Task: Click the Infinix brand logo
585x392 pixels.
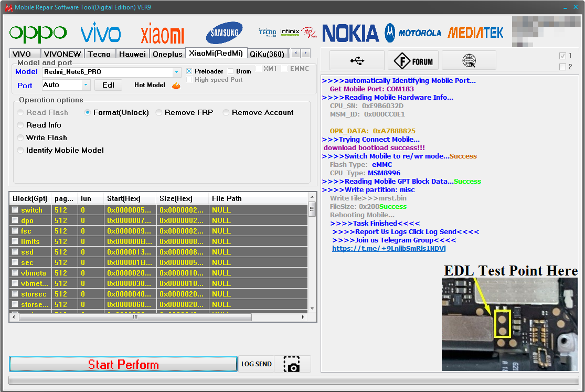Action: pos(290,32)
